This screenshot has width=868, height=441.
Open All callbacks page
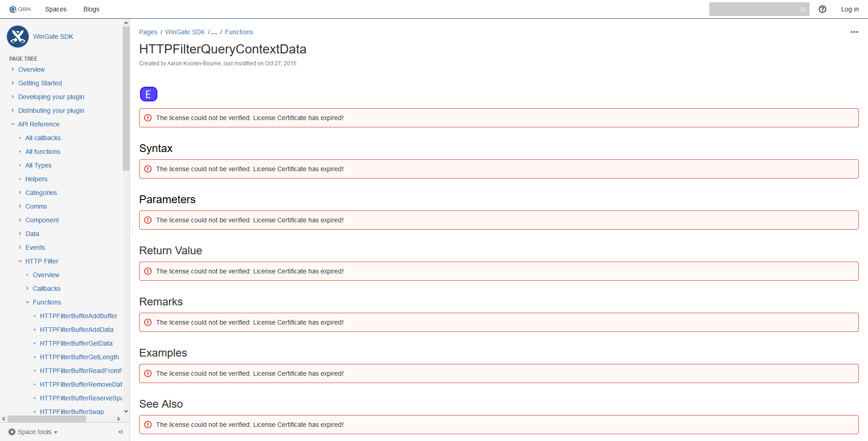tap(43, 138)
